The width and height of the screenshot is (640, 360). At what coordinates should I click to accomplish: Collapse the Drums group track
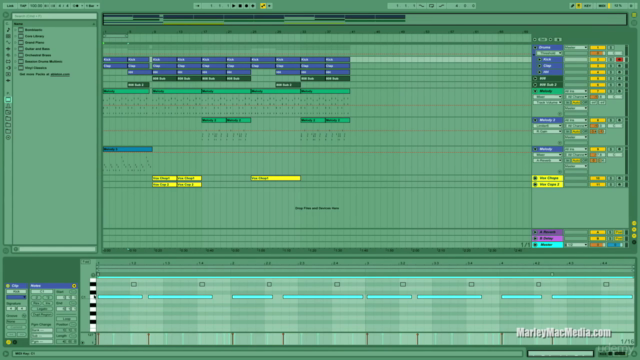coord(535,47)
